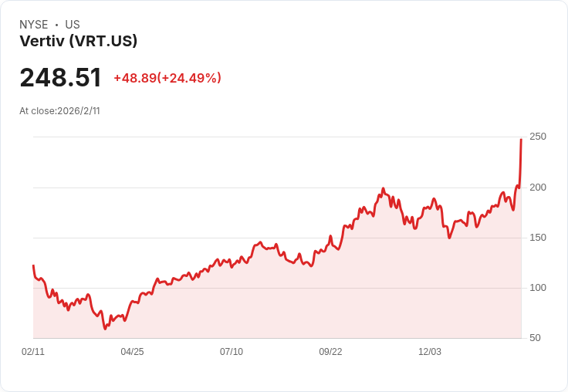This screenshot has width=568, height=392.
Task: Click the 12/03 date on the x-axis
Action: [x=430, y=352]
